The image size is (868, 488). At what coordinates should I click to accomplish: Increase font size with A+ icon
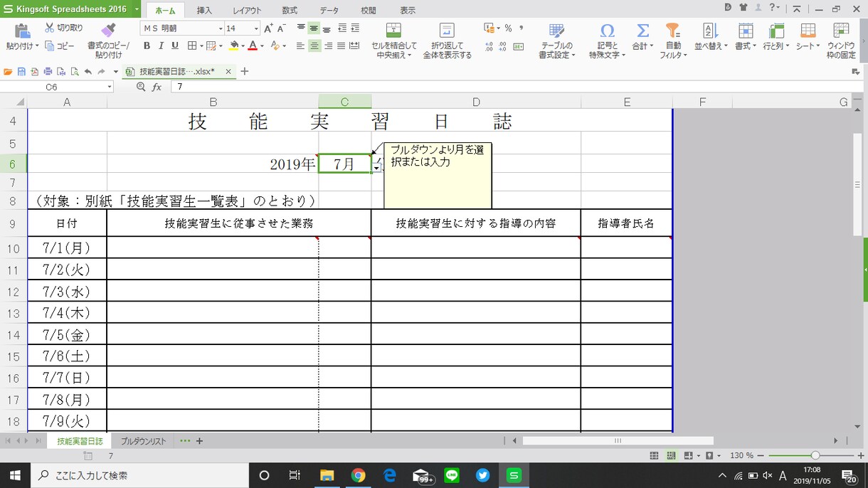268,28
